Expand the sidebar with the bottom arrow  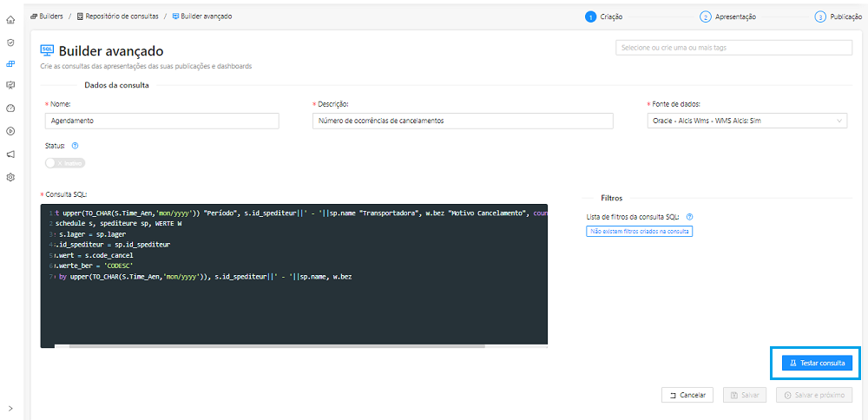(10, 408)
